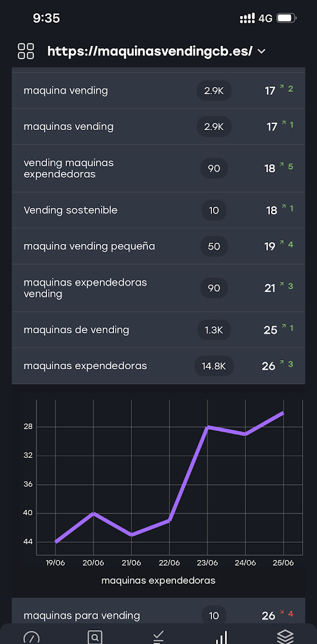Screen dimensions: 317x644
Task: Select the bar chart rankings icon
Action: [x=221, y=637]
